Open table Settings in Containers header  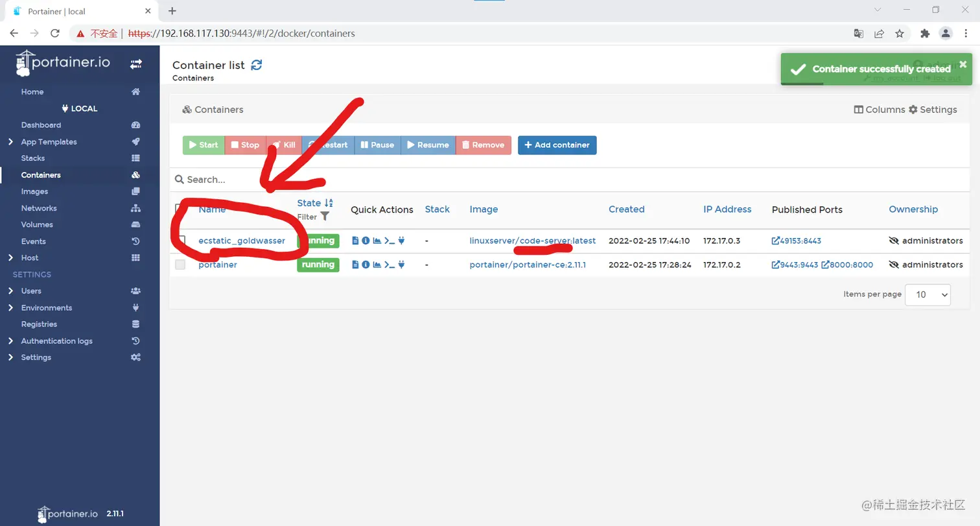coord(933,110)
